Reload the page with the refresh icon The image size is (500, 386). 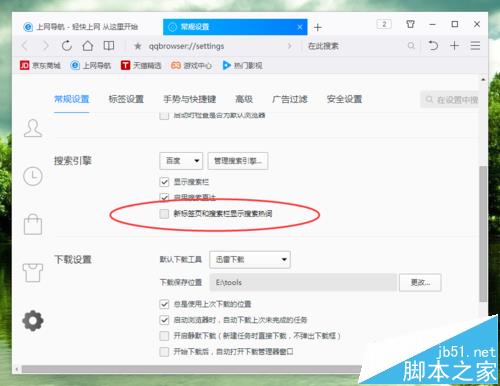coord(67,46)
